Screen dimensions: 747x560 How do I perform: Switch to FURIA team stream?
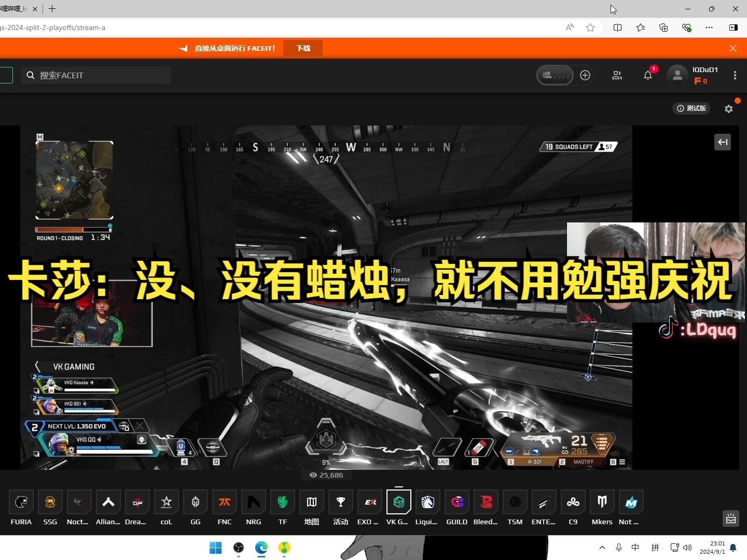(x=21, y=508)
